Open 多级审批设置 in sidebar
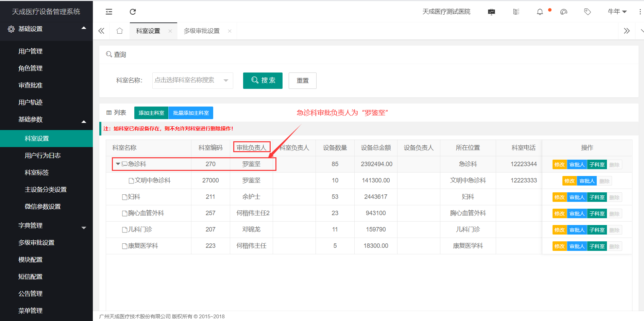Viewport: 644px width, 321px height. click(36, 243)
